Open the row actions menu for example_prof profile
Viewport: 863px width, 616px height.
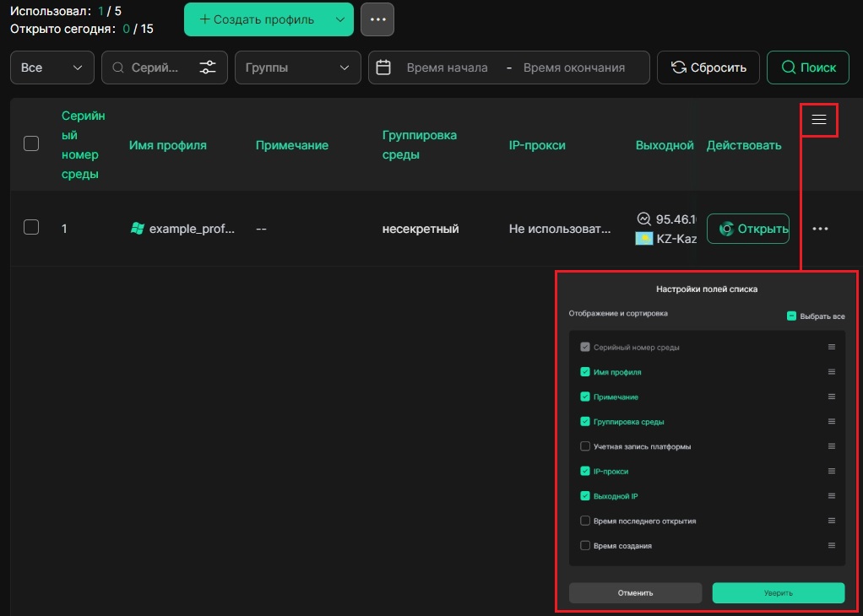820,229
